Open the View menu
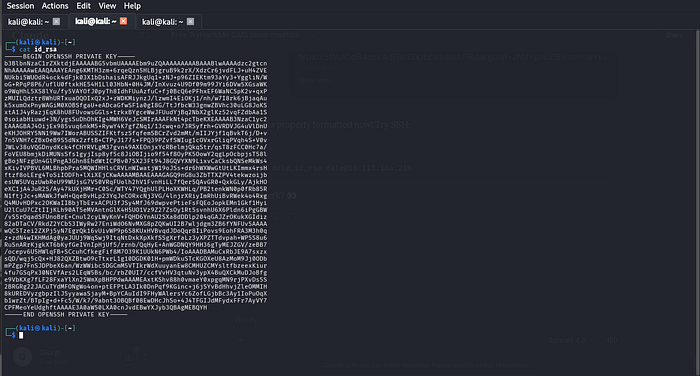This screenshot has width=700, height=376. coord(107,6)
